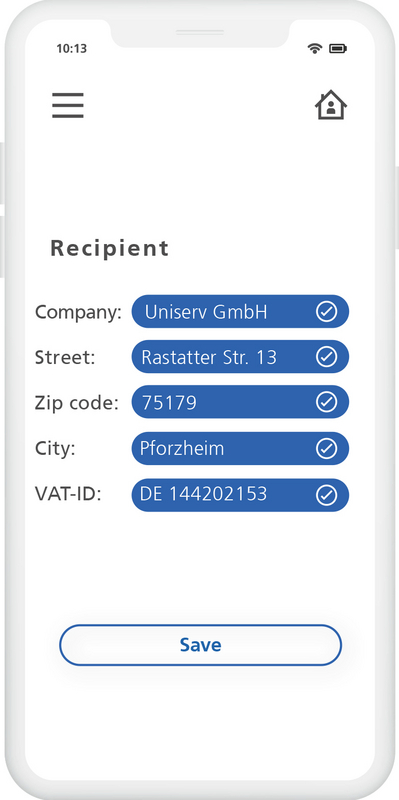The width and height of the screenshot is (399, 800).
Task: Click the checkmark in City field
Action: pyautogui.click(x=326, y=448)
